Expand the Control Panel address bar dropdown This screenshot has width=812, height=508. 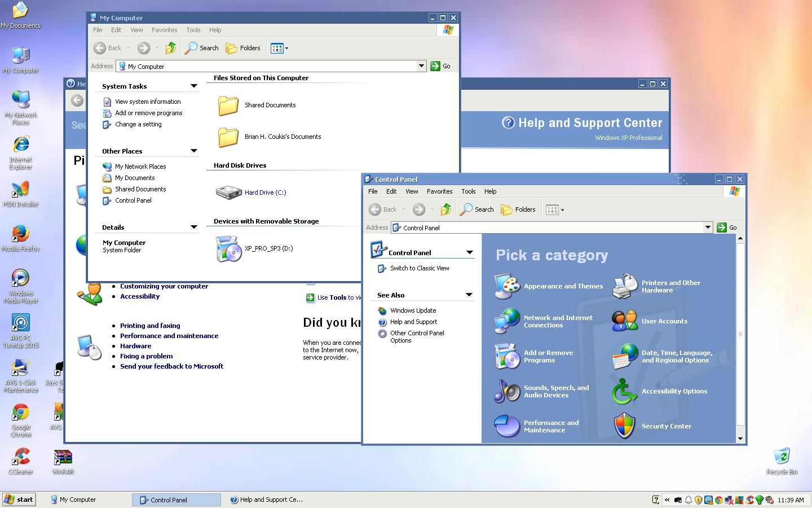tap(708, 227)
